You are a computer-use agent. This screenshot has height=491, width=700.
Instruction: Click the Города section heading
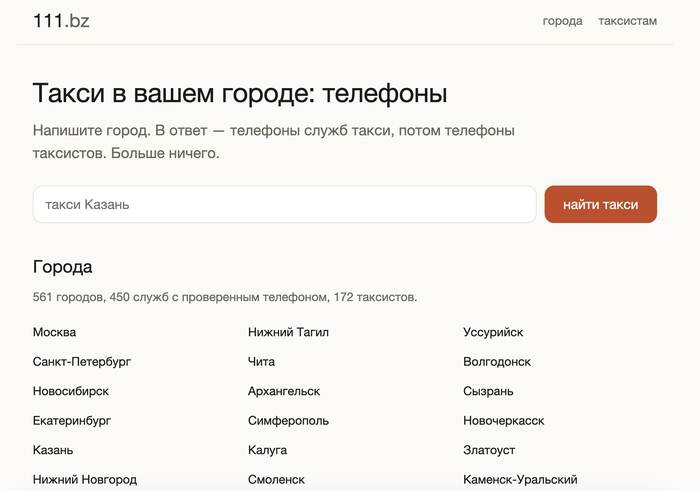[62, 267]
